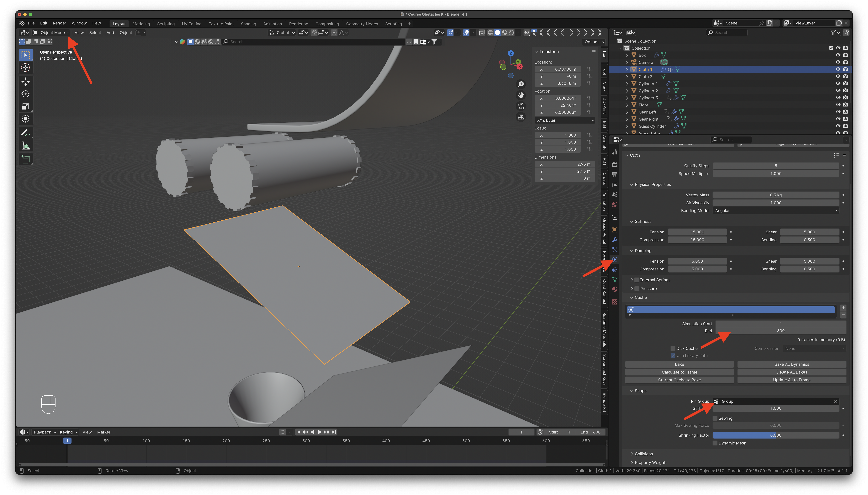868x495 pixels.
Task: Activate the Rotate tool
Action: [x=25, y=94]
